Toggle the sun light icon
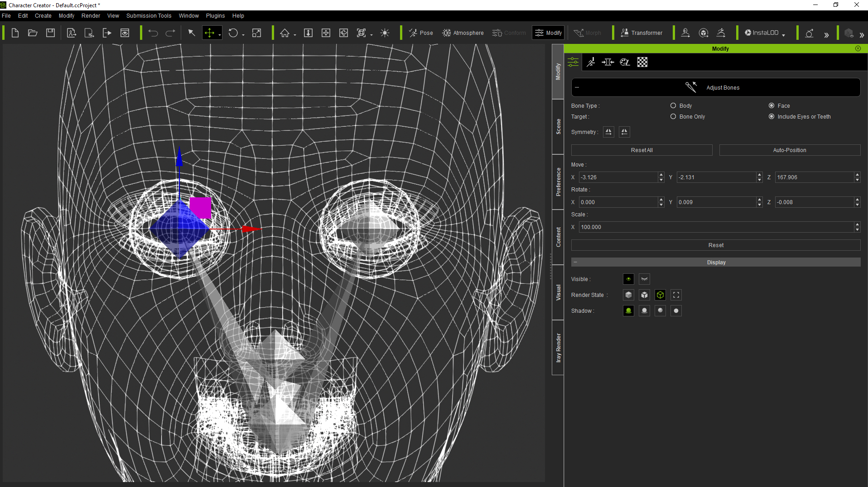This screenshot has height=487, width=868. [385, 33]
